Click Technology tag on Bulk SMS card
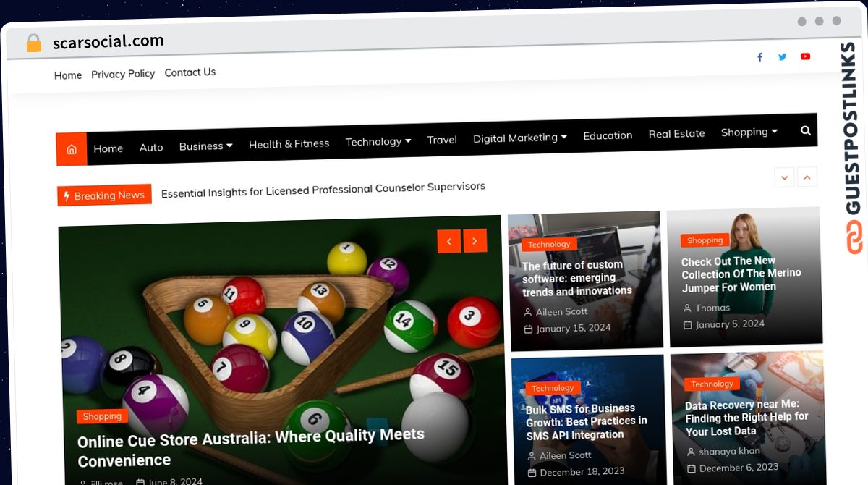The height and width of the screenshot is (485, 868). [x=553, y=388]
